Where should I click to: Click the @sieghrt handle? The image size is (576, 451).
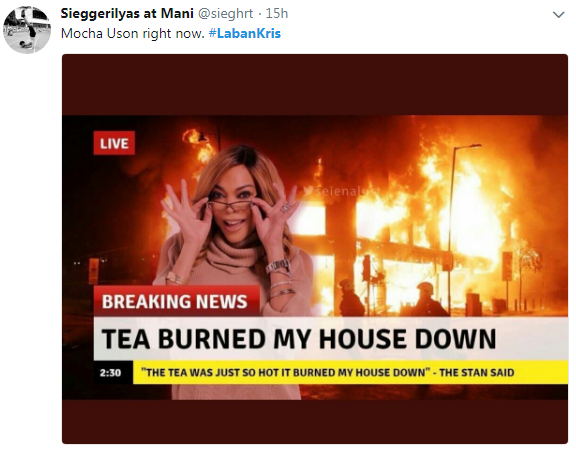point(226,14)
